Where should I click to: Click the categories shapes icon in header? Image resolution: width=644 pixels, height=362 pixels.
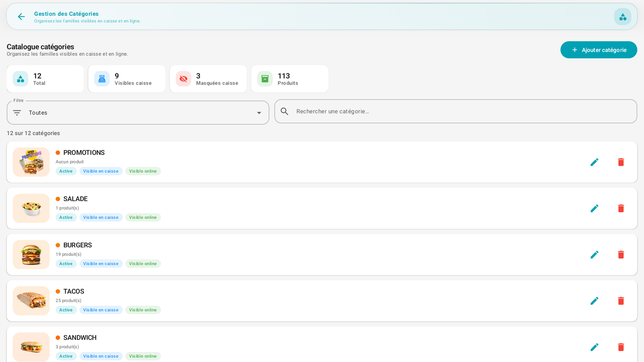623,16
